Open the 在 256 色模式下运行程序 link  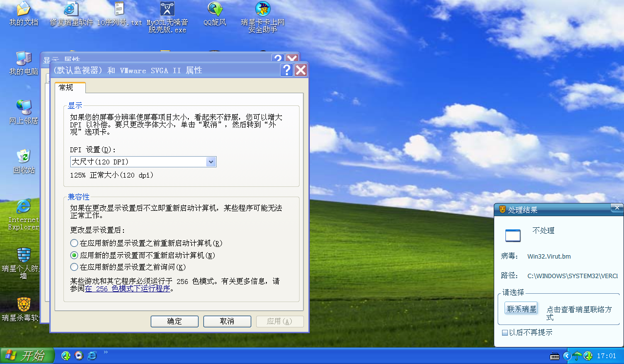click(127, 288)
